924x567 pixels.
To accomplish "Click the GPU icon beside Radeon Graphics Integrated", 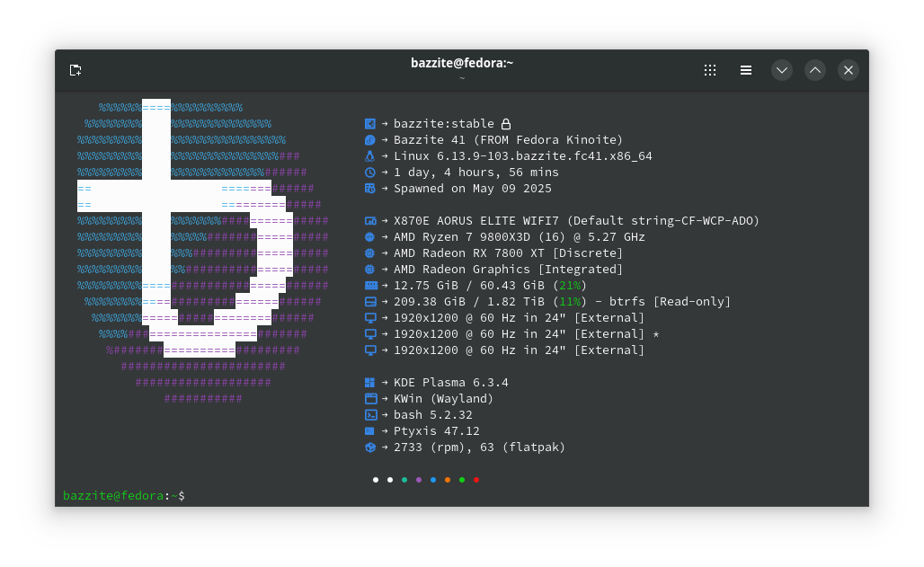I will 370,270.
